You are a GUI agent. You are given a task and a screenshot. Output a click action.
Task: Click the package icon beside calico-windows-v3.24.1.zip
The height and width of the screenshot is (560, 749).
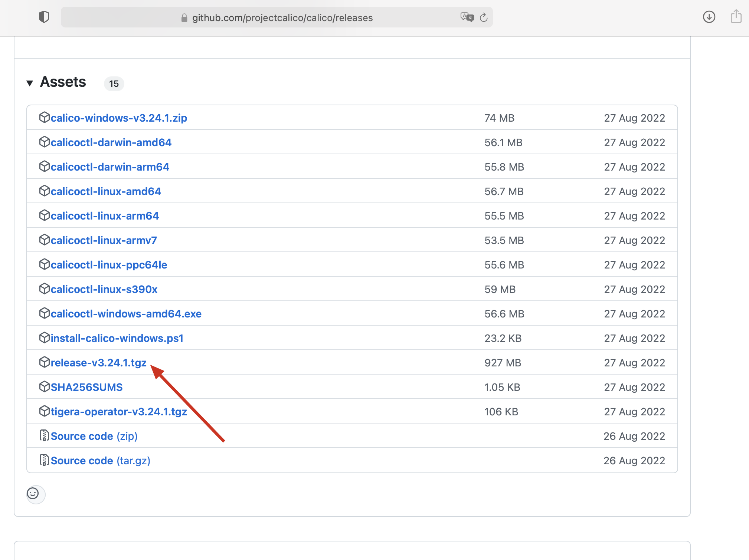tap(44, 118)
